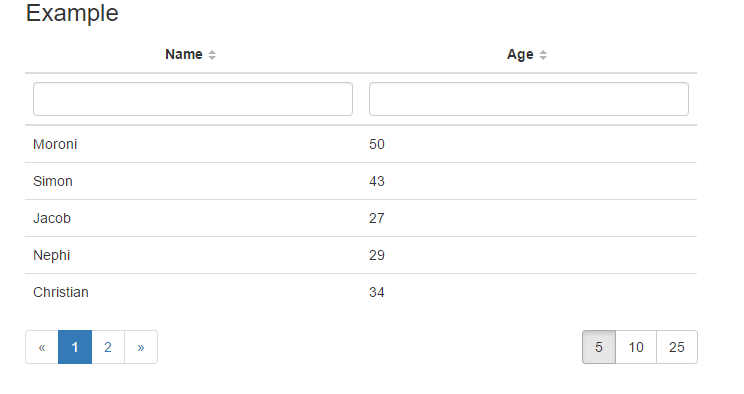
Task: Show 5 rows per page
Action: point(599,347)
